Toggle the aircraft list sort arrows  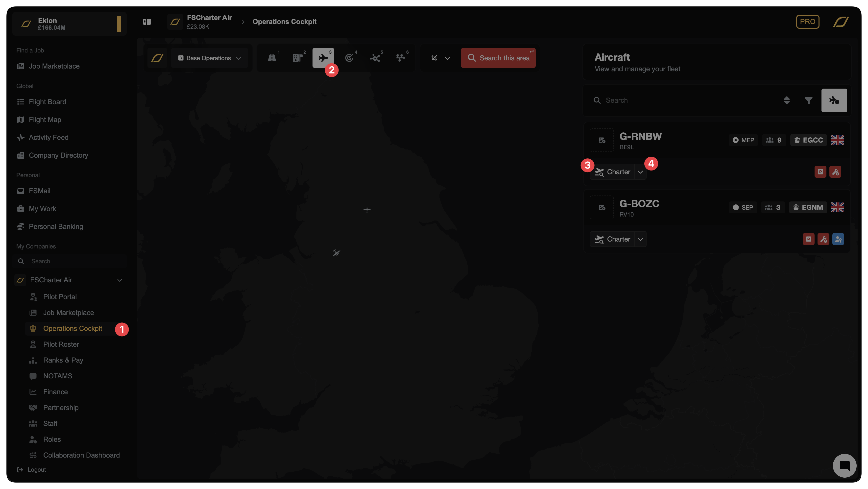click(x=786, y=100)
